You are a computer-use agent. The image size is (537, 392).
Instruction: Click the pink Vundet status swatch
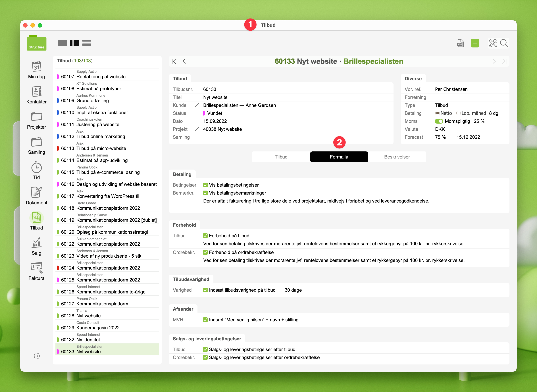click(x=204, y=113)
